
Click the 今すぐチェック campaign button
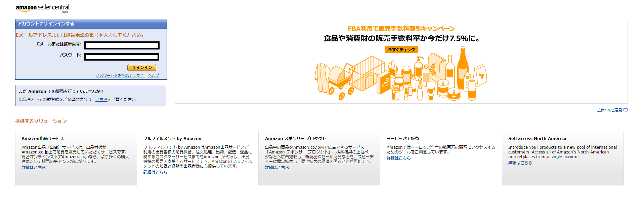click(401, 49)
